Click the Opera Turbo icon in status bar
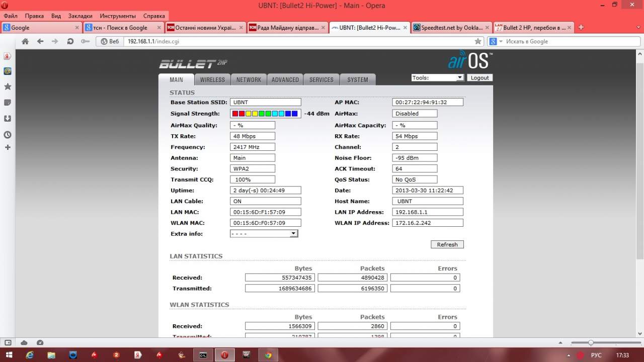The image size is (644, 362). pos(40,342)
